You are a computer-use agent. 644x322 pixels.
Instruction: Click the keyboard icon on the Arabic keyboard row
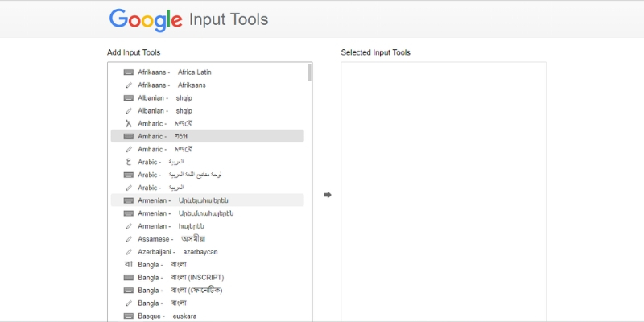tap(129, 175)
